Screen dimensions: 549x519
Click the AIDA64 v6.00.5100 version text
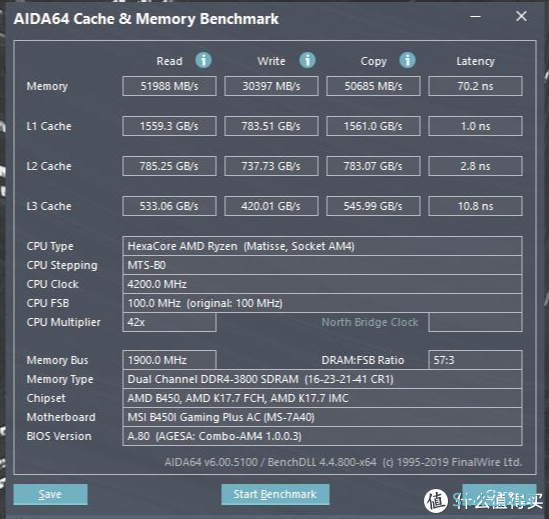tap(211, 462)
